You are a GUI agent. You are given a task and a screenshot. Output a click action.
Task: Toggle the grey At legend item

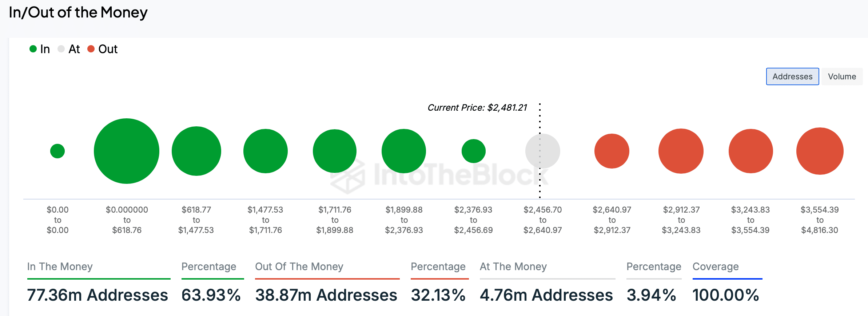(69, 49)
